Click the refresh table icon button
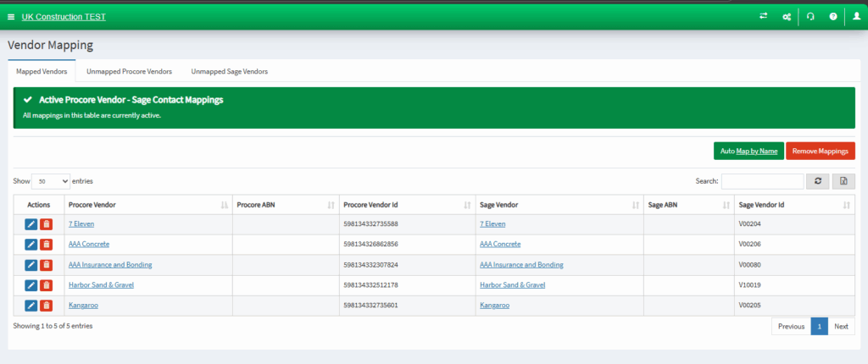Viewport: 868px width, 364px height. (x=818, y=181)
